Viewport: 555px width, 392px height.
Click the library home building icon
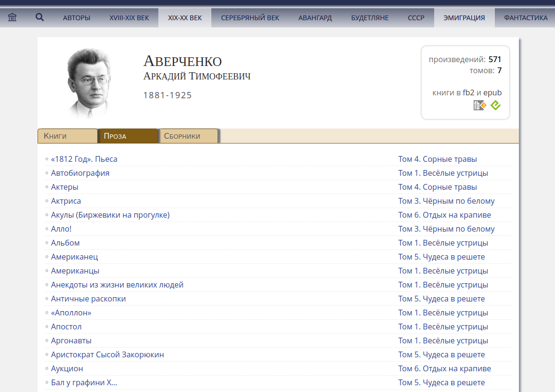13,18
